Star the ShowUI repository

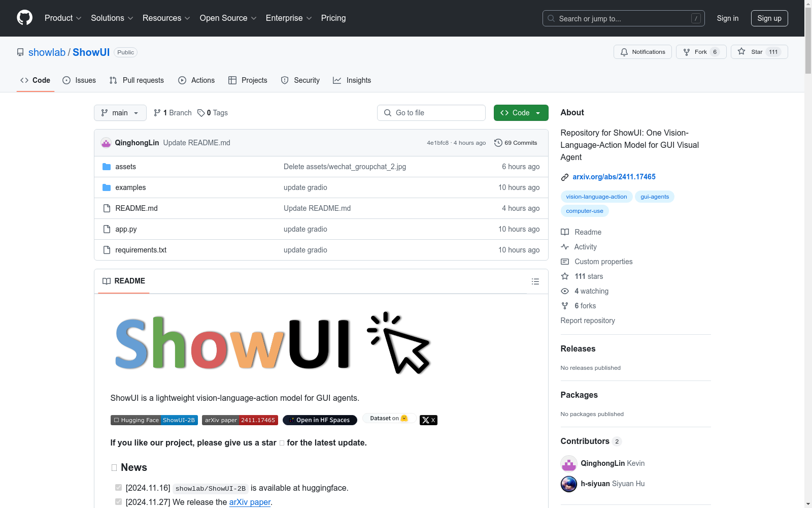(759, 52)
